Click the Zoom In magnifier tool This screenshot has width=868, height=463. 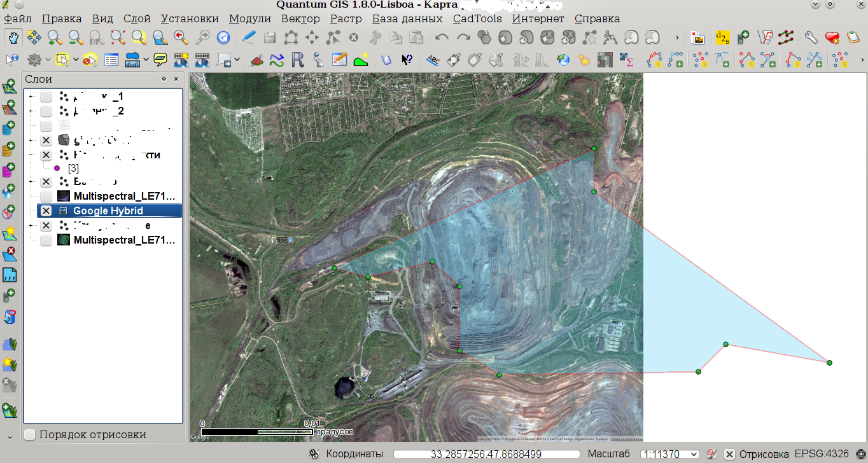(55, 38)
